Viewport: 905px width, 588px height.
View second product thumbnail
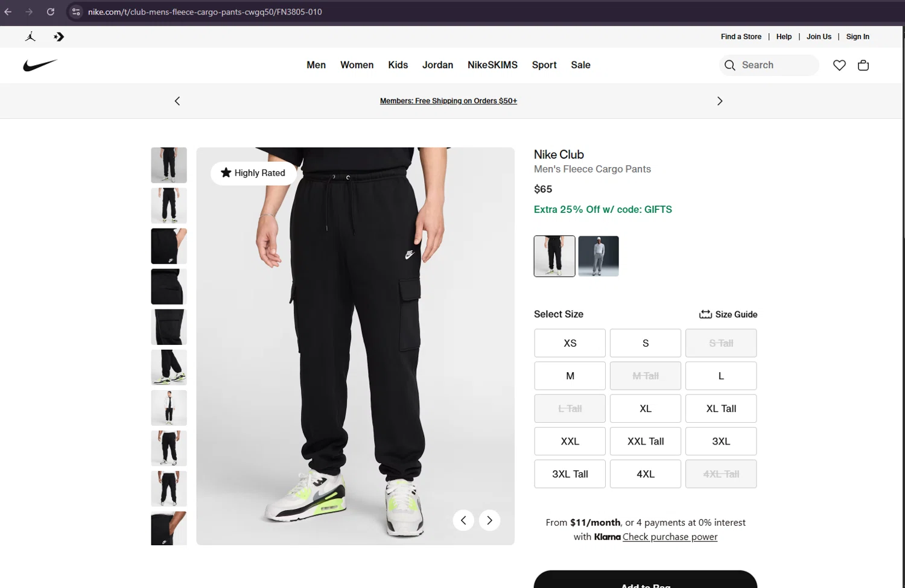[169, 206]
